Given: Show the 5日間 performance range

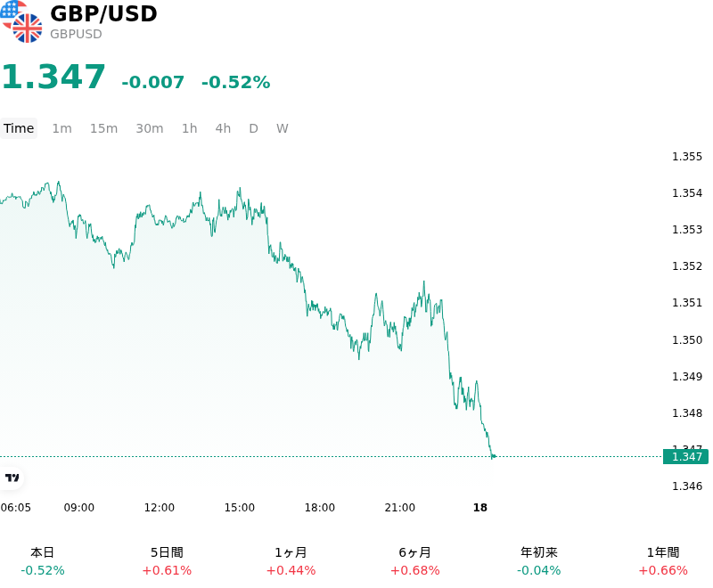Looking at the screenshot, I should [x=167, y=561].
